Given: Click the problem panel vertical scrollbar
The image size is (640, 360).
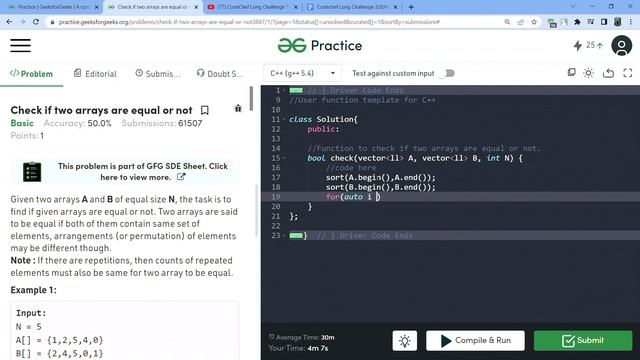Looking at the screenshot, I should pos(251,98).
